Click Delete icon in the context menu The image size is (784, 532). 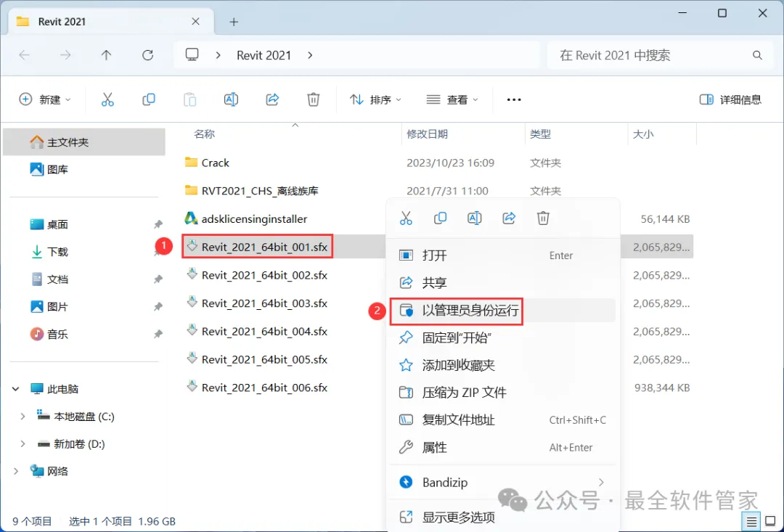pyautogui.click(x=543, y=218)
